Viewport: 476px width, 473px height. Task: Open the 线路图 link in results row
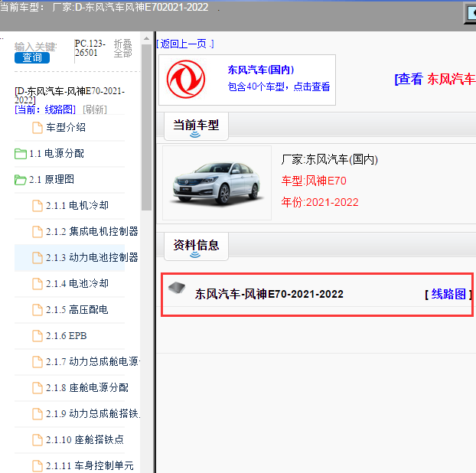[448, 294]
